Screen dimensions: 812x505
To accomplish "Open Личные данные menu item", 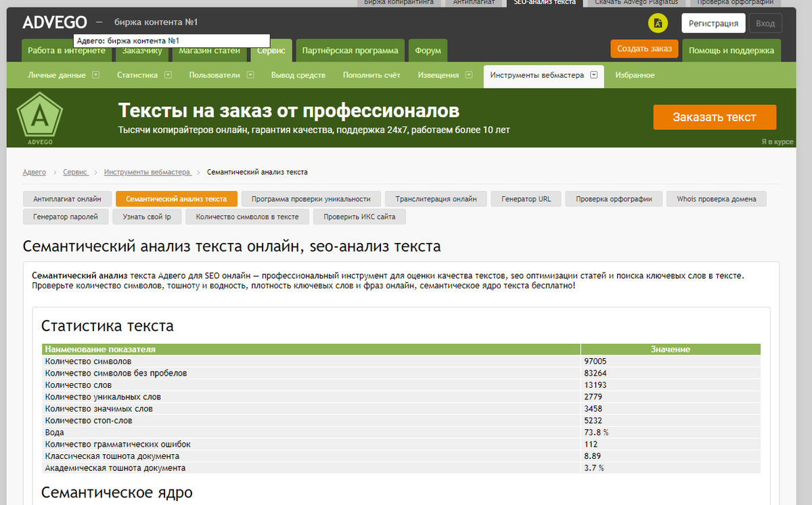I will 57,75.
